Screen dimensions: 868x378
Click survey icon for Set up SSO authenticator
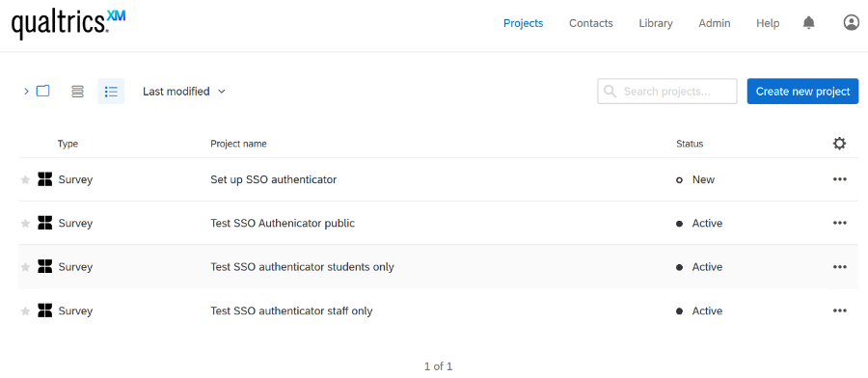44,178
